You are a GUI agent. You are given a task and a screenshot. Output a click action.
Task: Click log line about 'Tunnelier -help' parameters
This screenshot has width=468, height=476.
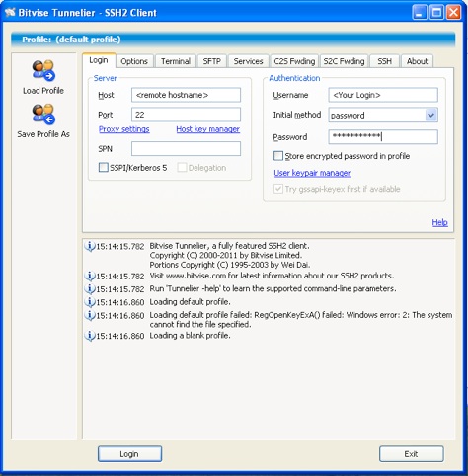[x=273, y=288]
